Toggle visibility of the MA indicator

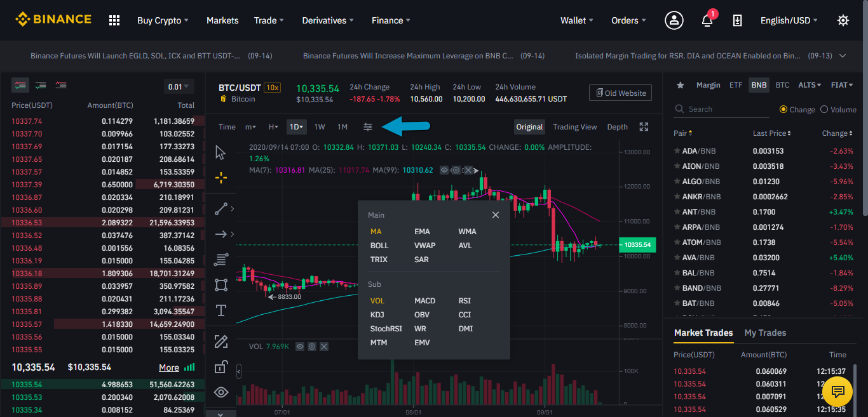click(444, 170)
